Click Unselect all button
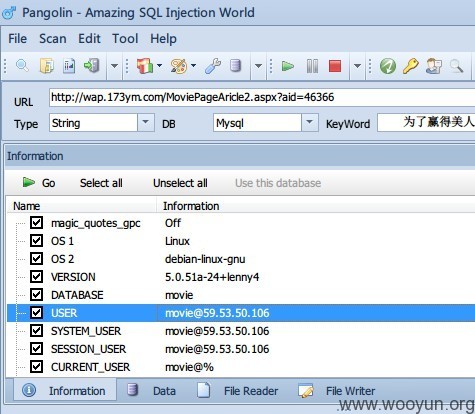475x414 pixels. [x=180, y=183]
